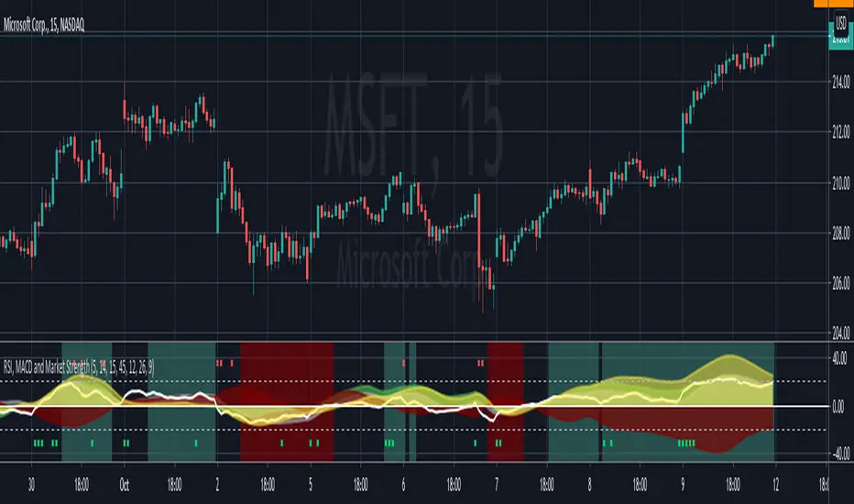Viewport: 854px width, 504px height.
Task: Select the Oct date on the time axis
Action: 125,485
